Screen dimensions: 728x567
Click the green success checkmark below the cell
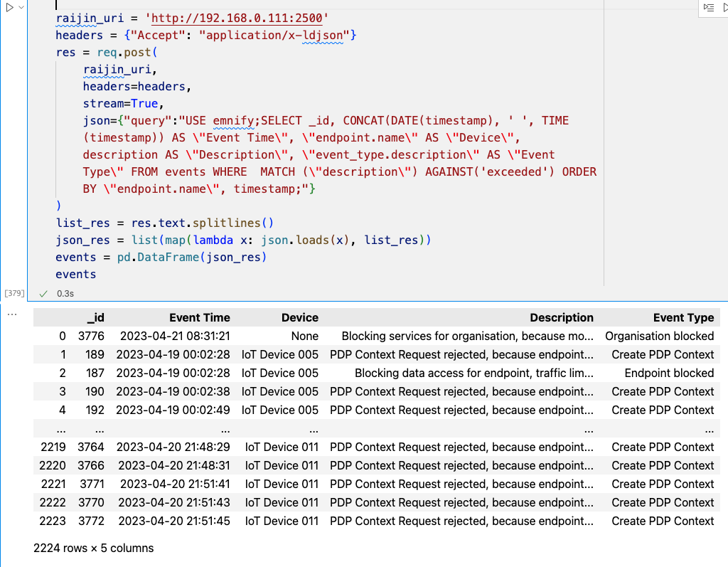tap(43, 293)
